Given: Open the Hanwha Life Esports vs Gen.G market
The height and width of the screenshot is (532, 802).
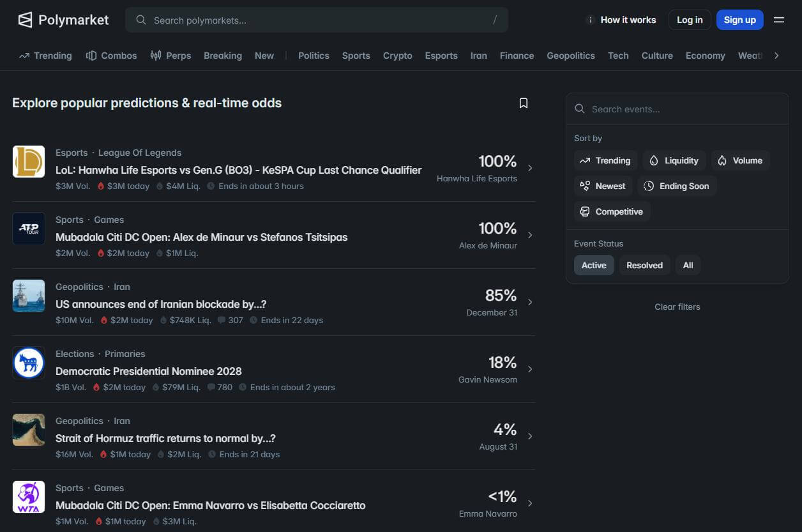Looking at the screenshot, I should pos(239,170).
